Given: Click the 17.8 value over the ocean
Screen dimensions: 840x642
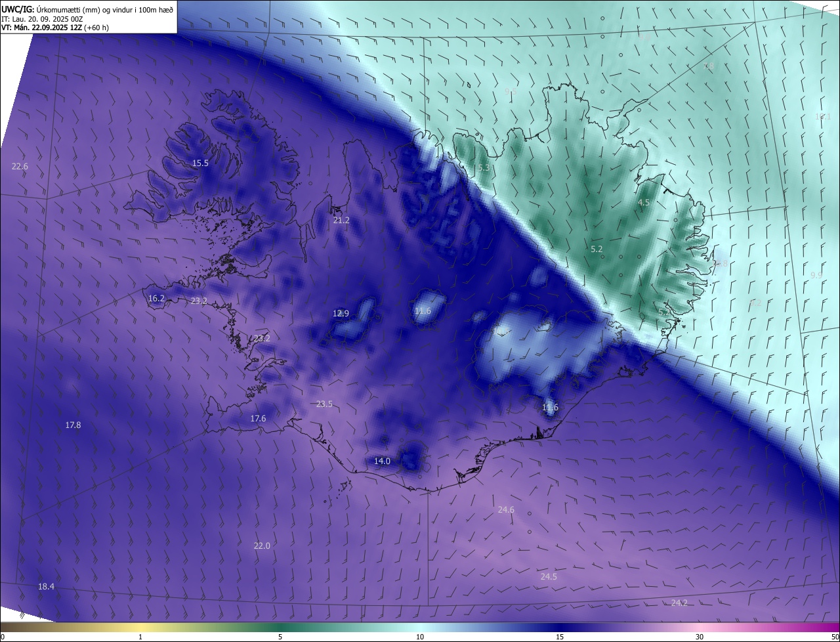Looking at the screenshot, I should (73, 425).
